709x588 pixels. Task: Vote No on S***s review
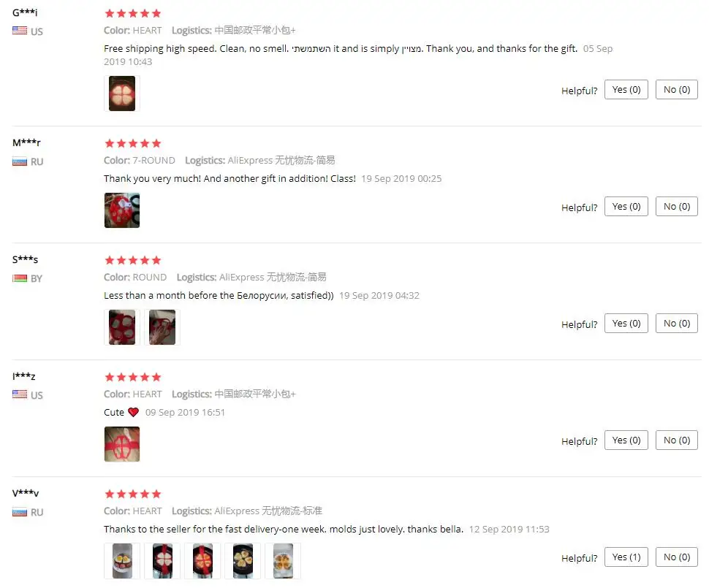click(676, 323)
